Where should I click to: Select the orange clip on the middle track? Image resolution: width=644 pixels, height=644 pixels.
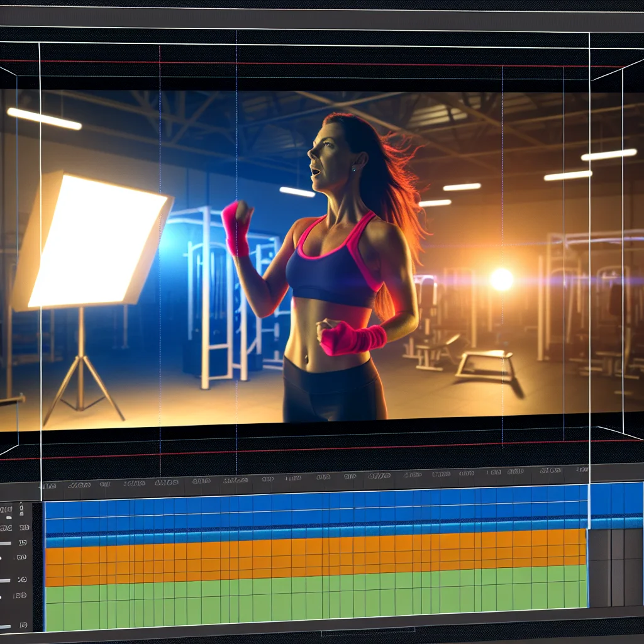pos(314,557)
